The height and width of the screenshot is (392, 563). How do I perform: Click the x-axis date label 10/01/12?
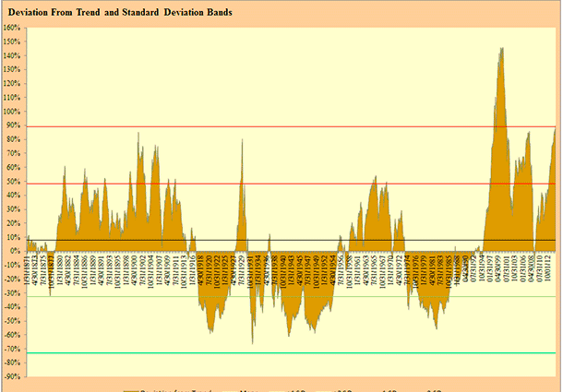(x=547, y=268)
